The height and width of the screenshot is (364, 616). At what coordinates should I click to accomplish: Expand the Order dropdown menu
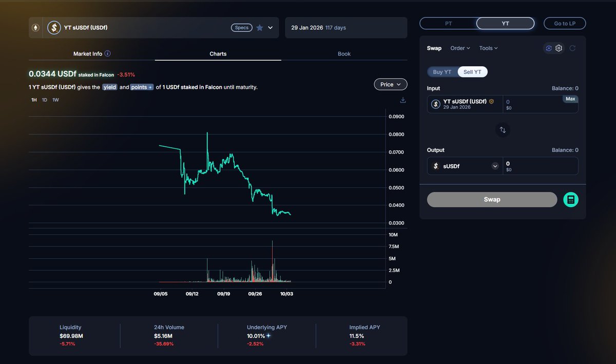point(460,48)
